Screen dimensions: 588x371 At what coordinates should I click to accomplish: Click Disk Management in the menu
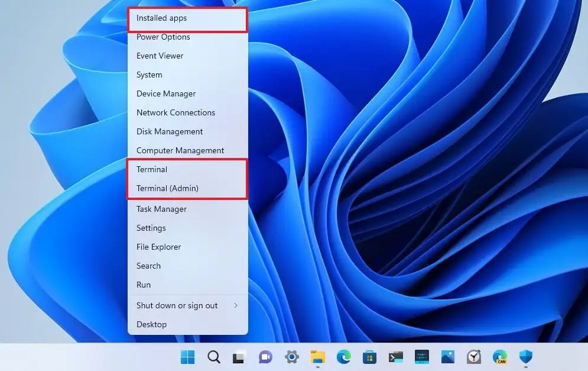pyautogui.click(x=170, y=131)
